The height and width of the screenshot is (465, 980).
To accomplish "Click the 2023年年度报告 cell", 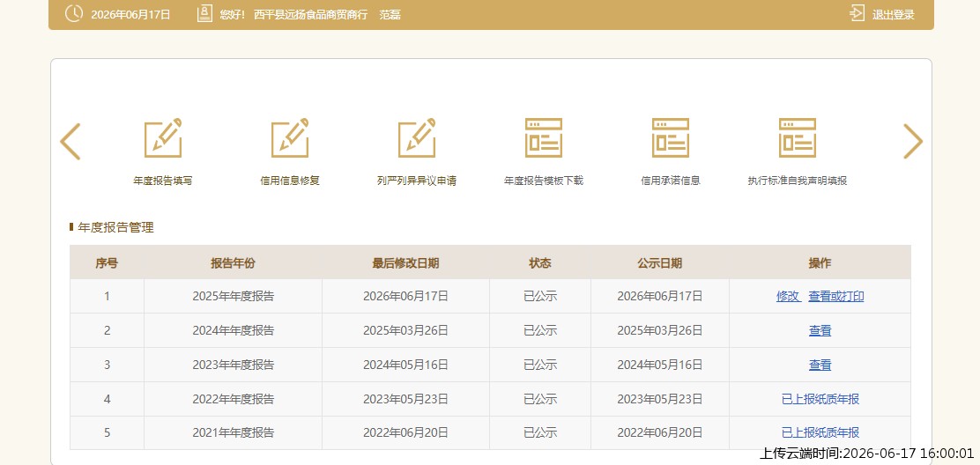I will tap(234, 365).
